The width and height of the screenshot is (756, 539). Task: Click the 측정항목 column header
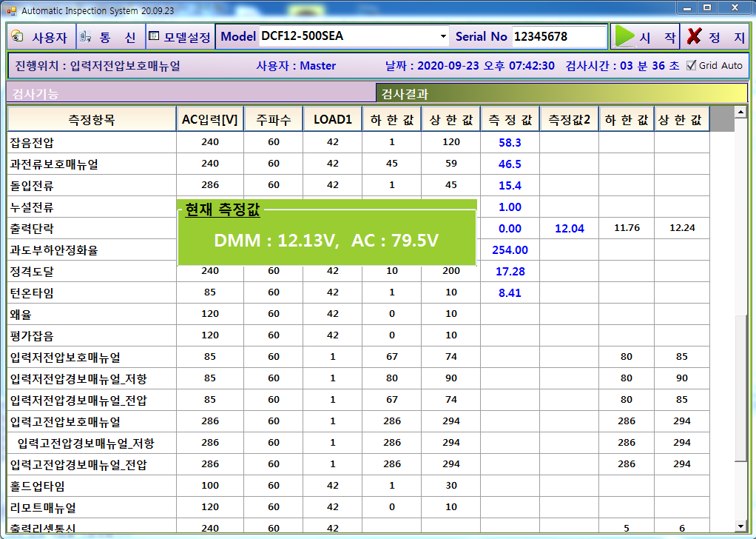click(x=92, y=119)
